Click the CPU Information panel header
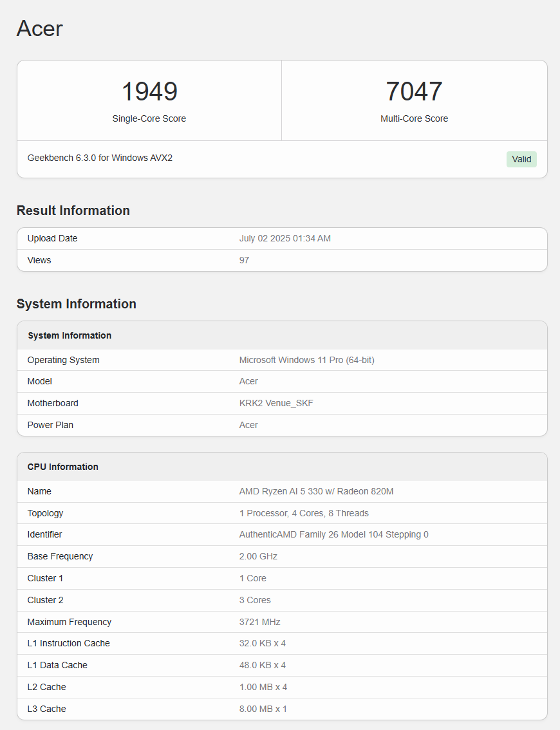This screenshot has width=560, height=730. pos(62,467)
